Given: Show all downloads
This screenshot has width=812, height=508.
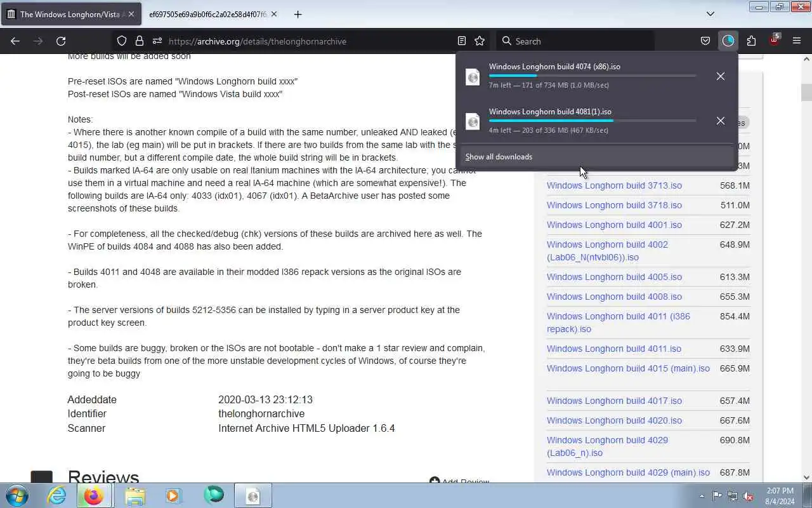Looking at the screenshot, I should [596, 157].
